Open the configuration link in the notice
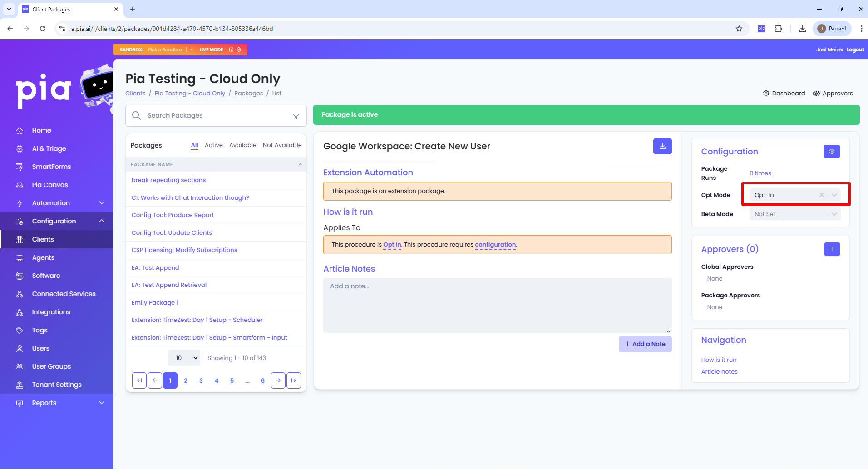The height and width of the screenshot is (469, 868). click(495, 245)
